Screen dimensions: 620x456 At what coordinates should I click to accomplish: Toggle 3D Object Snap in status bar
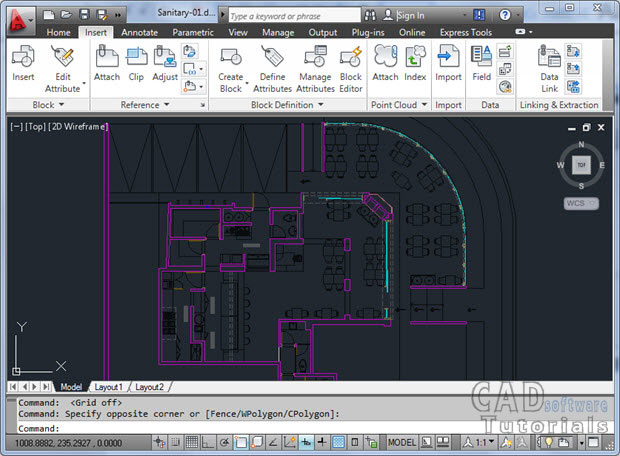pyautogui.click(x=257, y=442)
